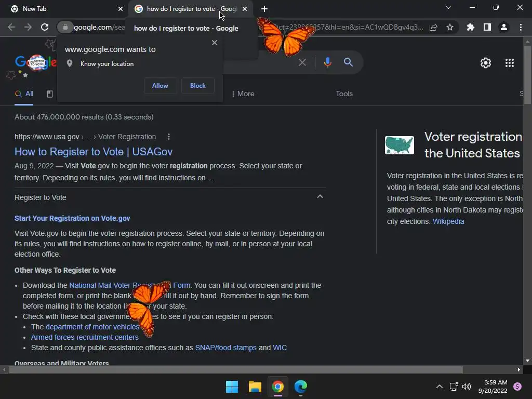Open the More search filters menu
Image resolution: width=532 pixels, height=399 pixels.
pos(243,94)
